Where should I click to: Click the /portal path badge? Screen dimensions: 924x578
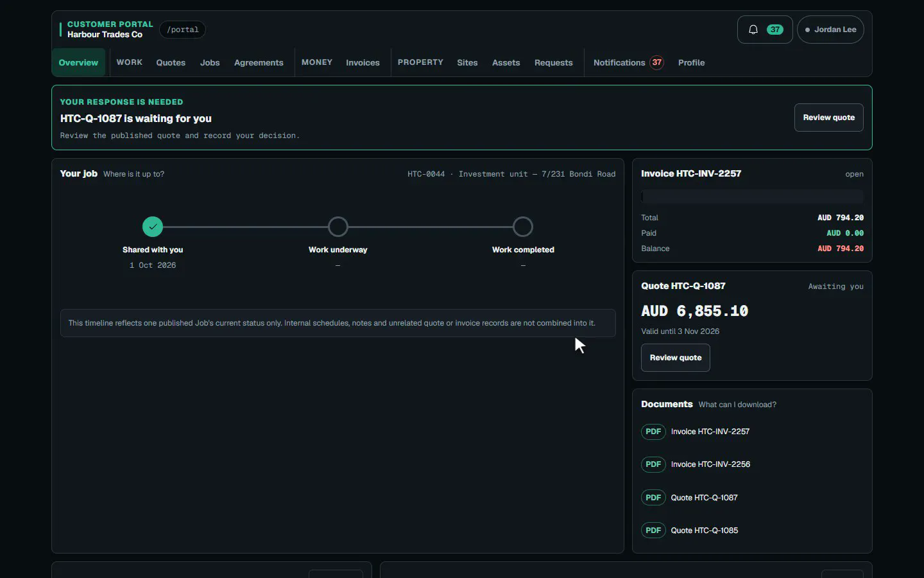[x=183, y=30]
